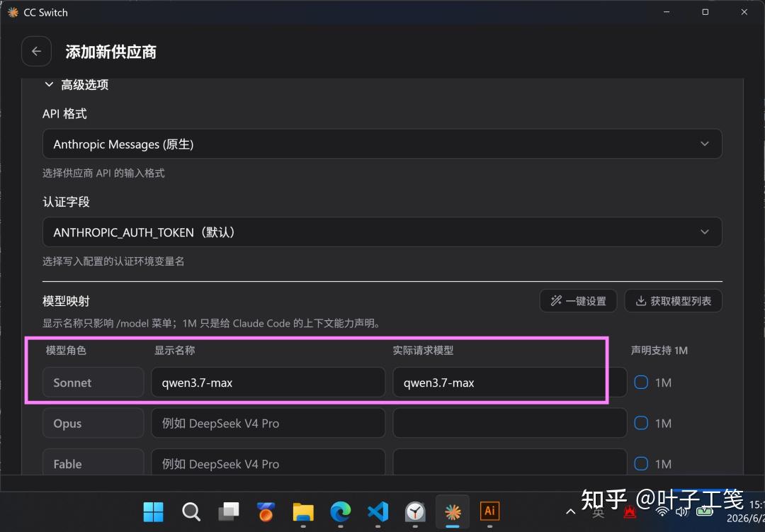765x532 pixels.
Task: Focus Opus display name field
Action: point(268,423)
